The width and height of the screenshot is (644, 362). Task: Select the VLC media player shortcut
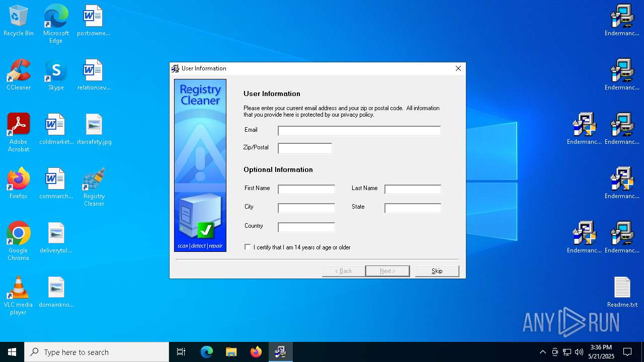[19, 296]
